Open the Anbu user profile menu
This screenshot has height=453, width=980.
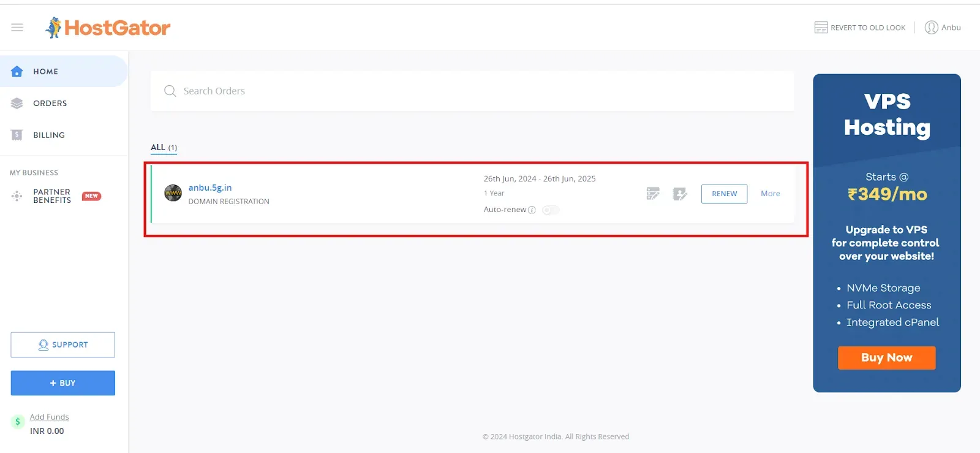(x=943, y=28)
